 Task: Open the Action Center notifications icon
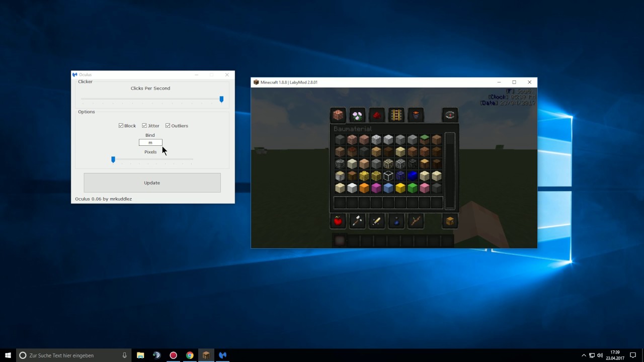point(633,355)
